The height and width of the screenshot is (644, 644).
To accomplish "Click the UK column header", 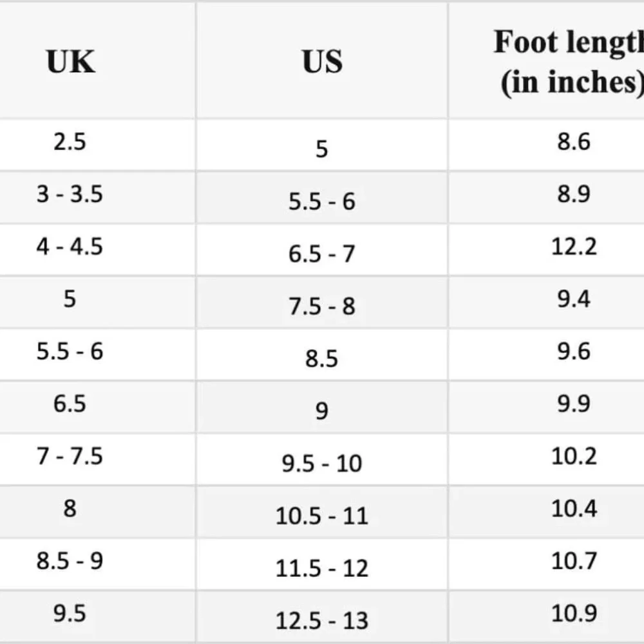I will click(71, 62).
